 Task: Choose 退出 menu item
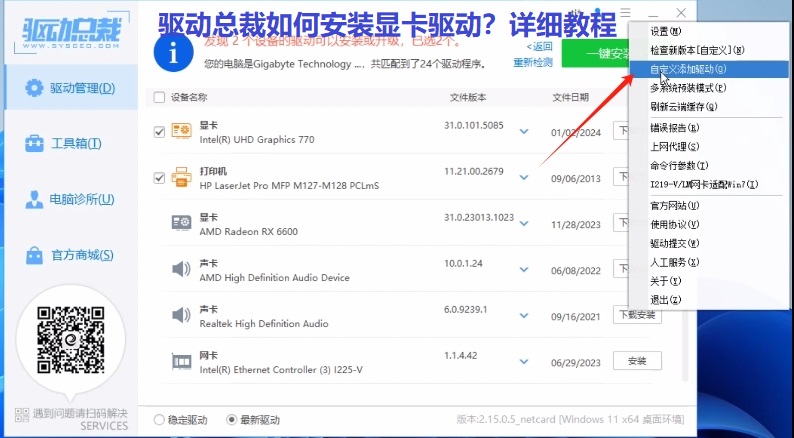pyautogui.click(x=708, y=300)
